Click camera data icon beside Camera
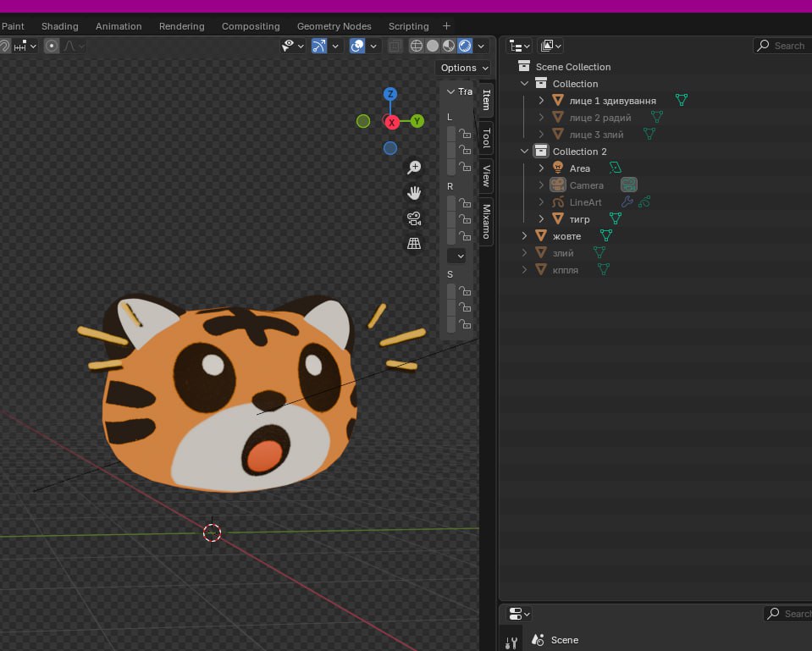Image resolution: width=812 pixels, height=651 pixels. click(628, 185)
